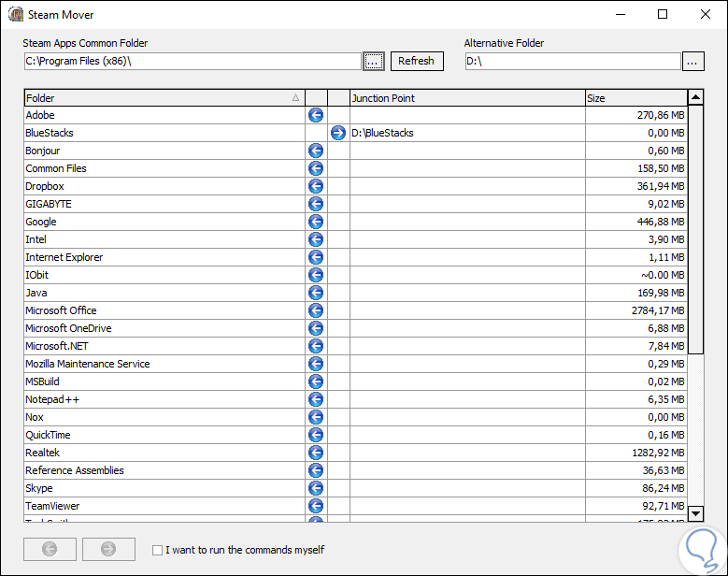The width and height of the screenshot is (728, 576).
Task: Click the blue arrow beside Common Files
Action: (316, 168)
